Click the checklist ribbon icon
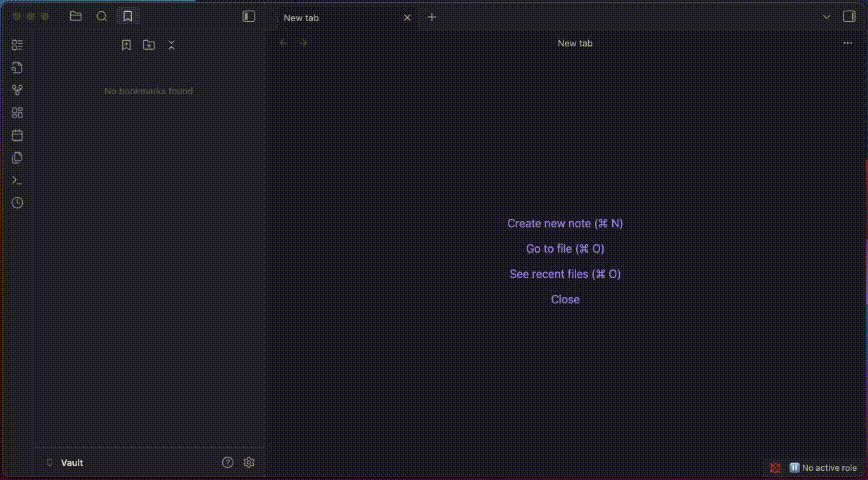 point(17,45)
